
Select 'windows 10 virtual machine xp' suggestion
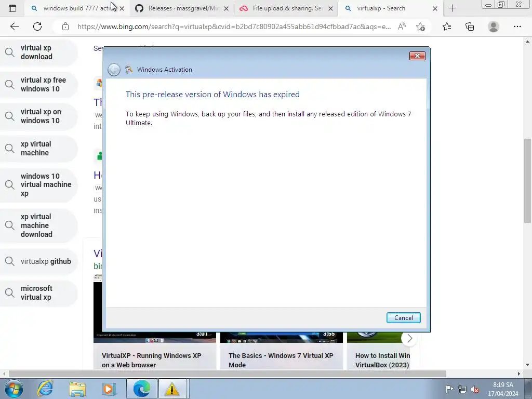point(38,184)
